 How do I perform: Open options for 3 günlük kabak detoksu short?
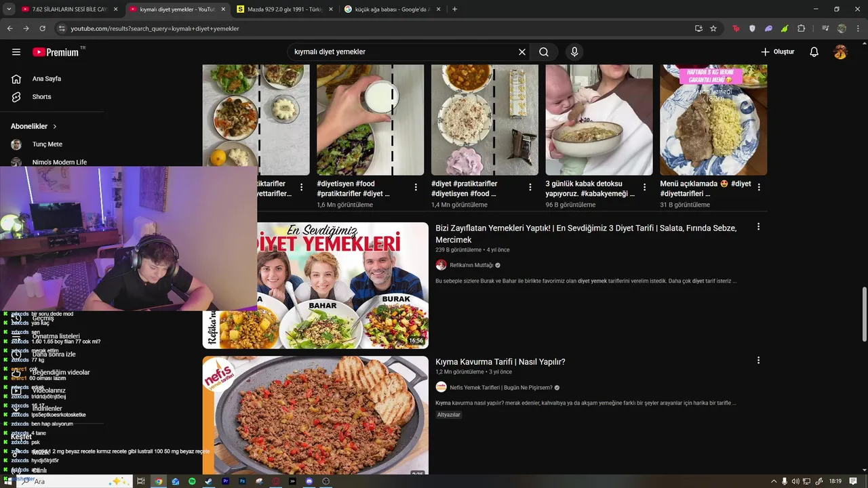tap(644, 187)
